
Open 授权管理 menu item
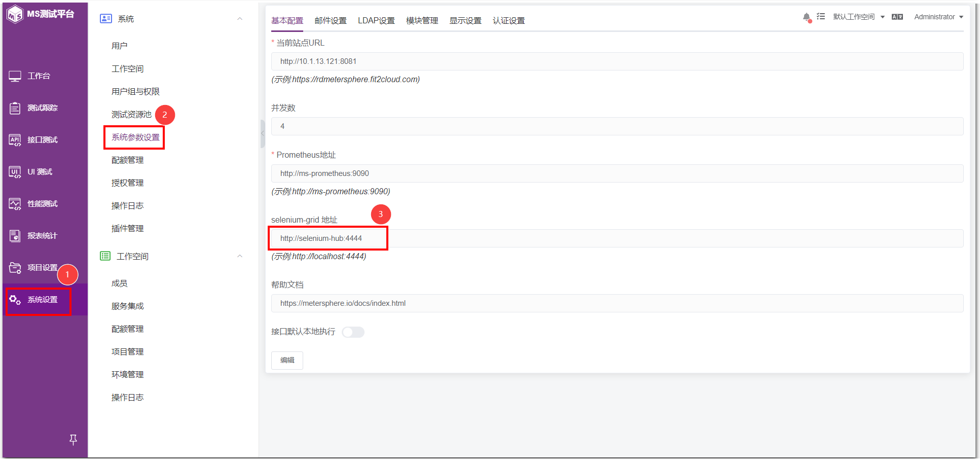coord(127,183)
